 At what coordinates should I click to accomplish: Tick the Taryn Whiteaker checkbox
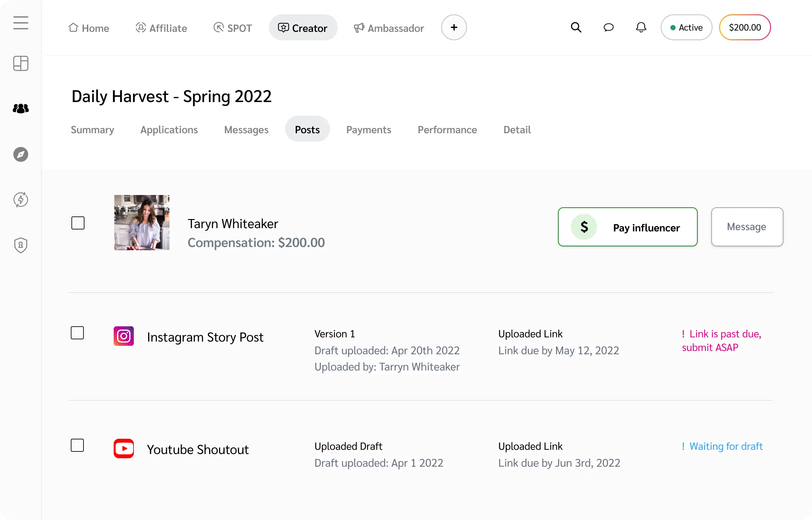[x=78, y=223]
